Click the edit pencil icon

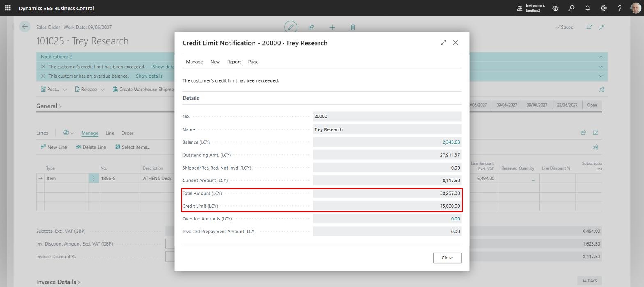pyautogui.click(x=291, y=27)
